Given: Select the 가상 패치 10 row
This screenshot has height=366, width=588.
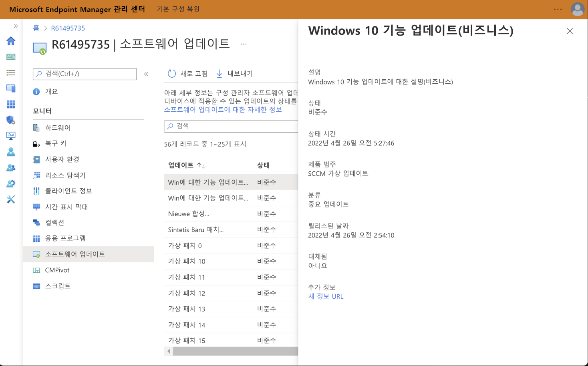Looking at the screenshot, I should tap(231, 261).
